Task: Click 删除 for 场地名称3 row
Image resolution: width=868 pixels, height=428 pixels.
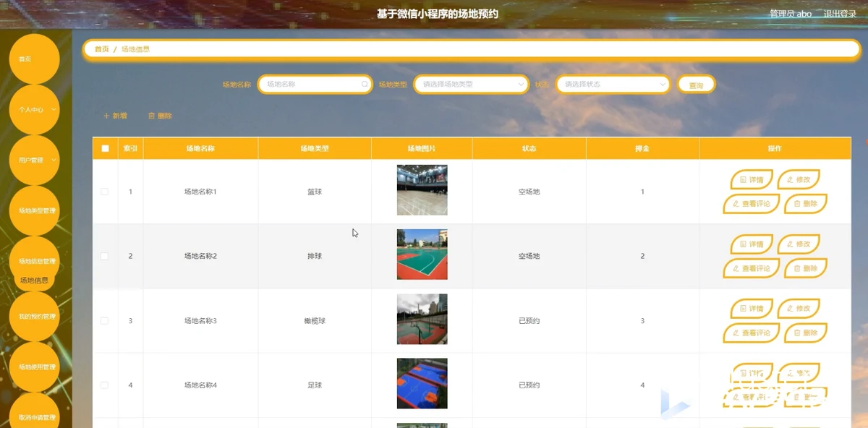Action: point(806,333)
